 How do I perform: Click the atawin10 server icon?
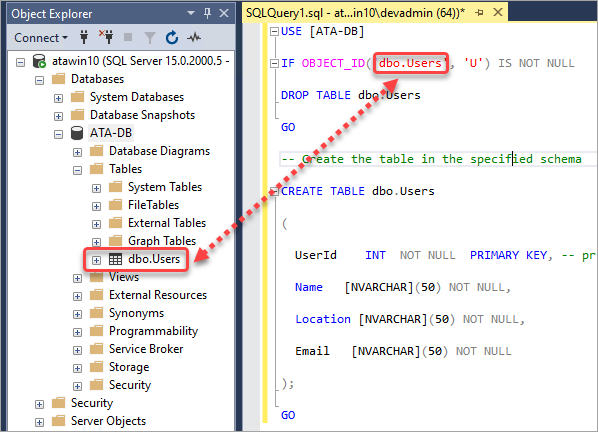tap(39, 61)
